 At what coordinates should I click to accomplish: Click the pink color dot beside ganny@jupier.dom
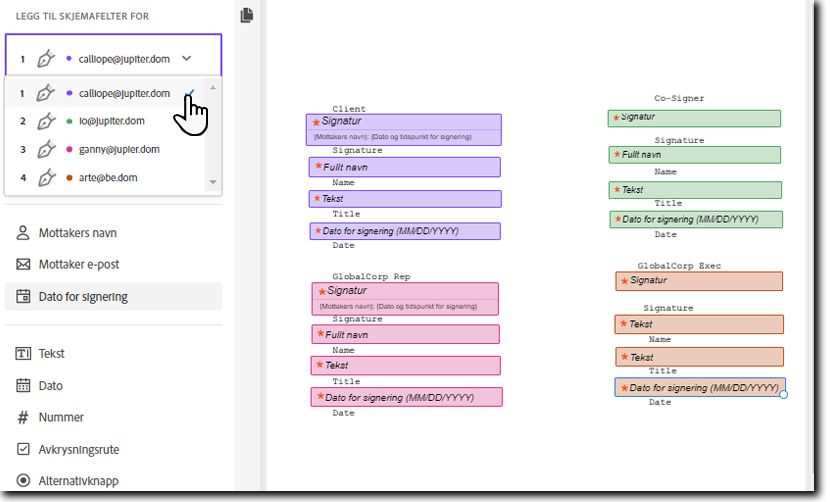point(69,149)
